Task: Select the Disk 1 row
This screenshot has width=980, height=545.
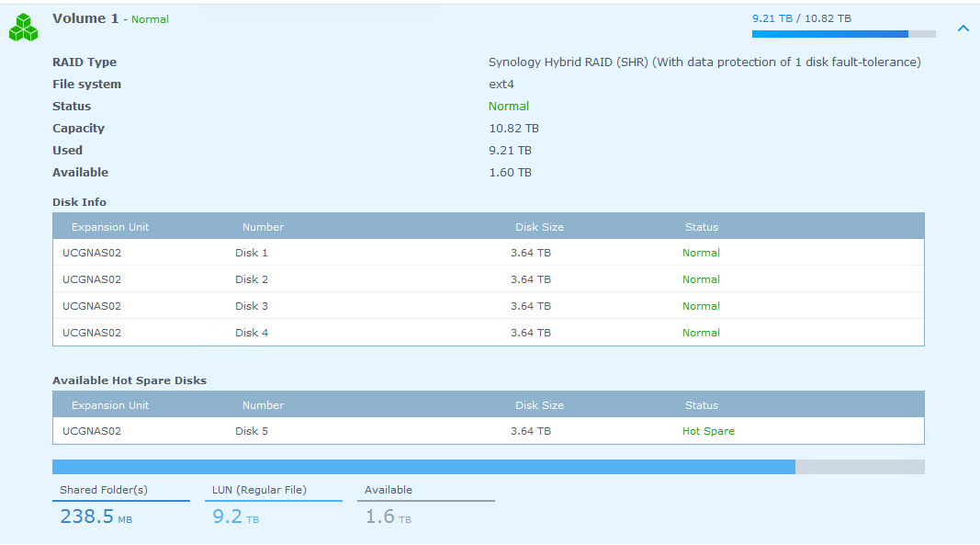Action: tap(488, 253)
